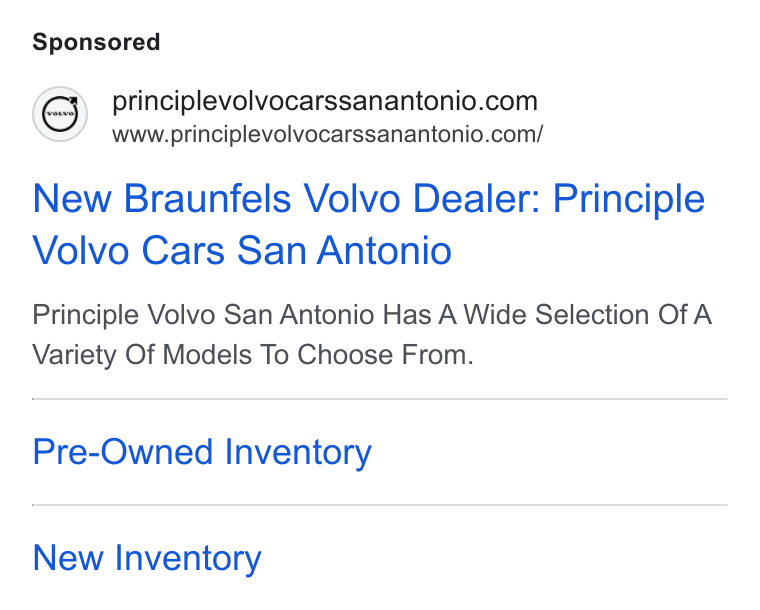This screenshot has height=610, width=760.
Task: Click the divider line above New Inventory
Action: [x=380, y=505]
